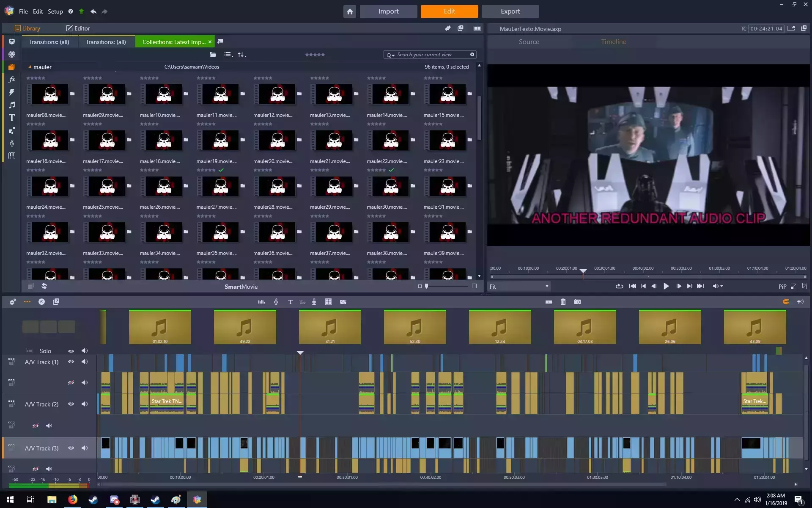Click the player scrubber position marker
Screen dimensions: 812x508
click(583, 271)
